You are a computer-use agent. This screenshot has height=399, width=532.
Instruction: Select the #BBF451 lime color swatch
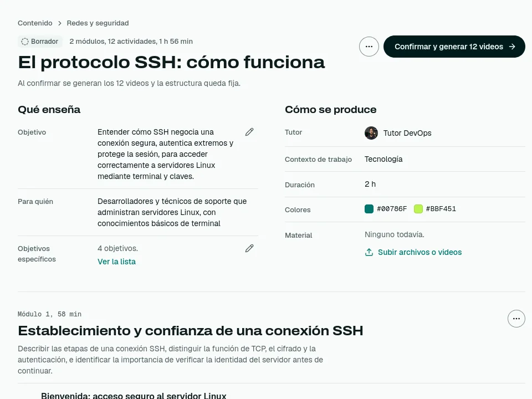click(418, 209)
